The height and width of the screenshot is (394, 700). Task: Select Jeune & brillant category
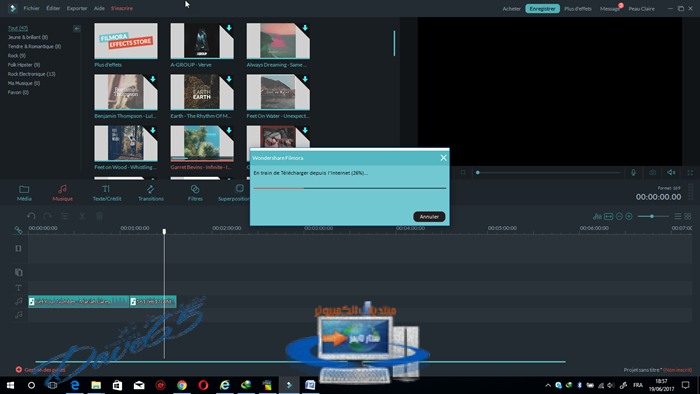[x=28, y=37]
